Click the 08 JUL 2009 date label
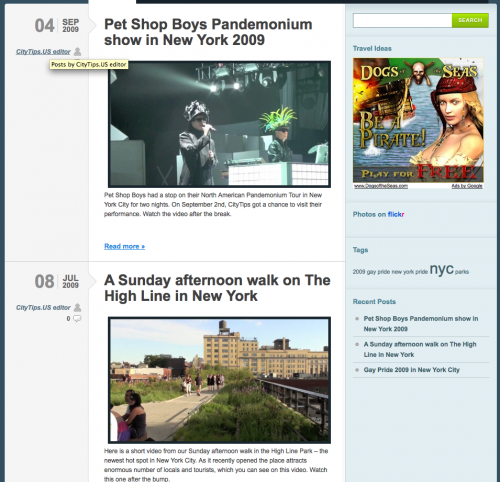The height and width of the screenshot is (482, 500). [57, 281]
